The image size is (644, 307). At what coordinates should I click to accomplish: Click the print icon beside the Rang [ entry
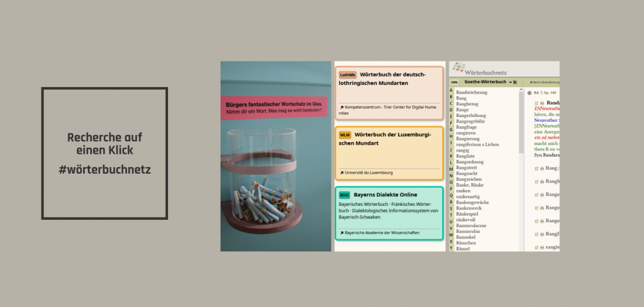click(542, 168)
